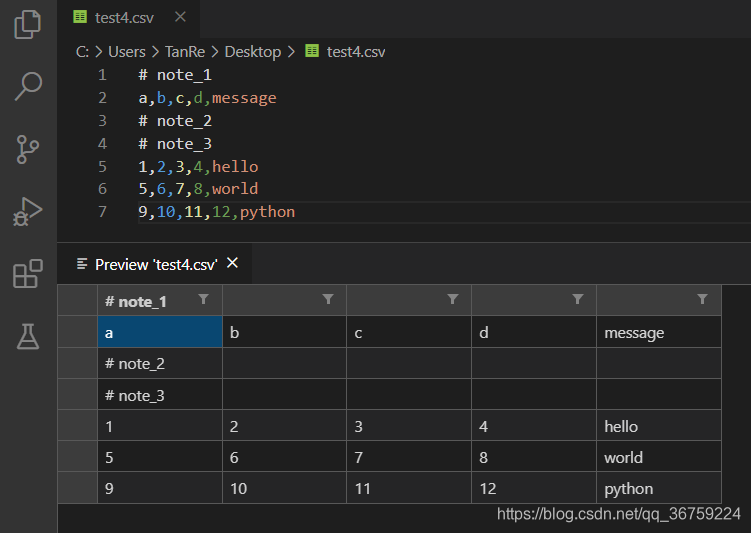
Task: Select the Preview 'test4.csv' tab
Action: click(155, 264)
